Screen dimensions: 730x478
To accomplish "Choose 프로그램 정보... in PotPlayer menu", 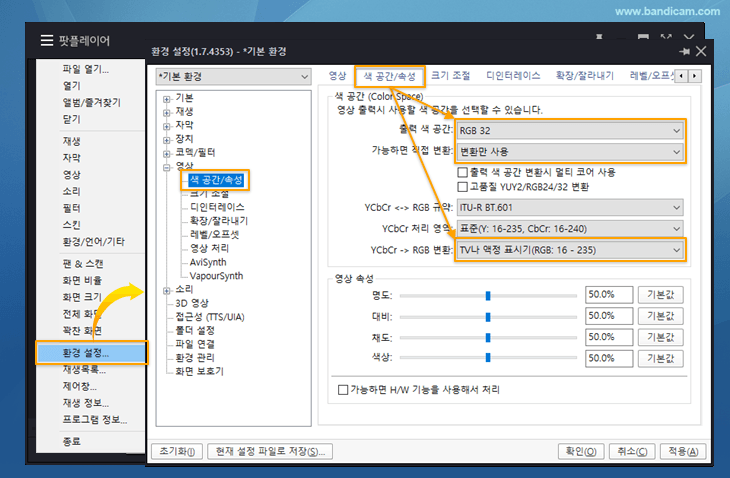I will click(95, 419).
